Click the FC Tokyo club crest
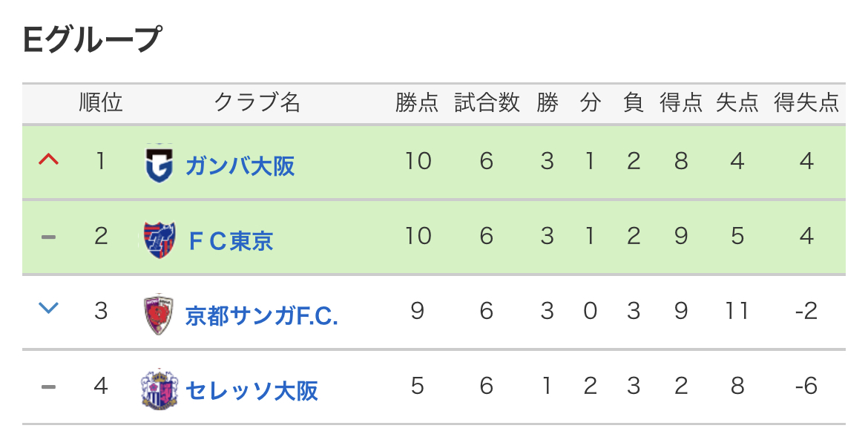The image size is (868, 434). coord(160,239)
